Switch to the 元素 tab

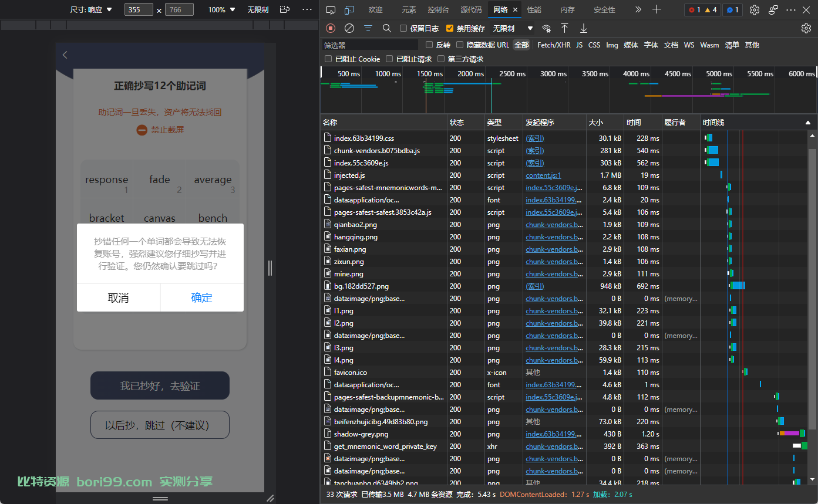[409, 10]
